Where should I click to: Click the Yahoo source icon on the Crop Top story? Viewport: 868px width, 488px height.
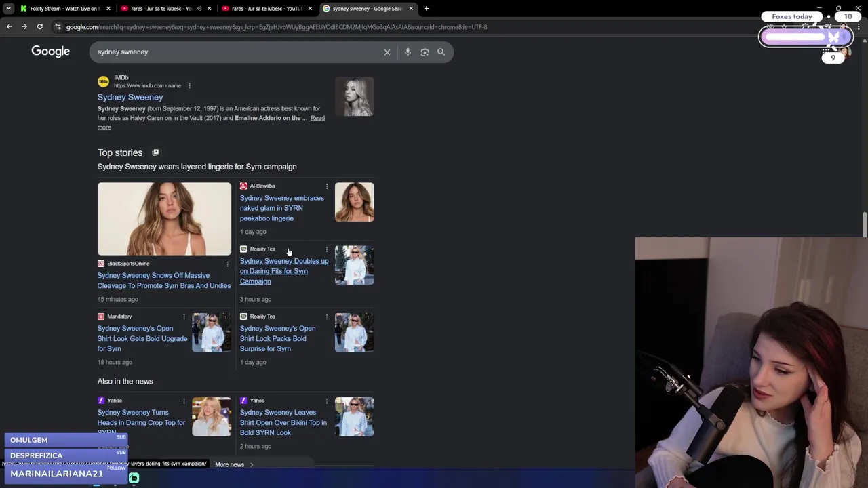(101, 401)
